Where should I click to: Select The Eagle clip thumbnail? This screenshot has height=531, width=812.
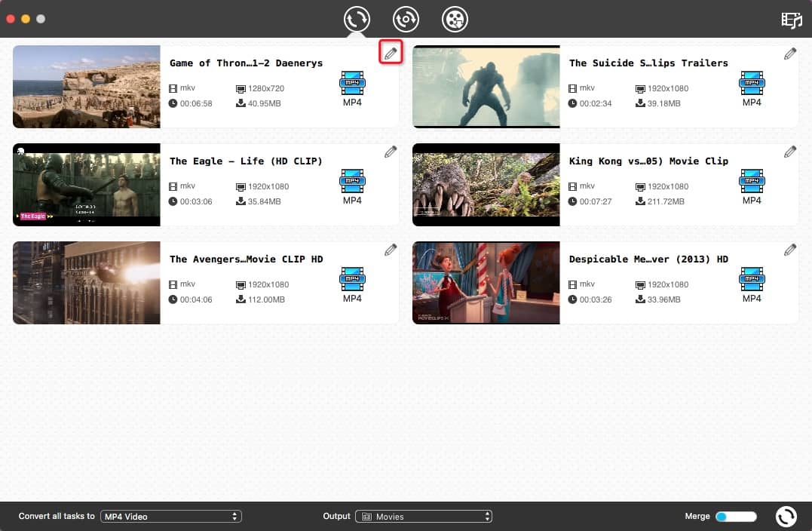87,185
